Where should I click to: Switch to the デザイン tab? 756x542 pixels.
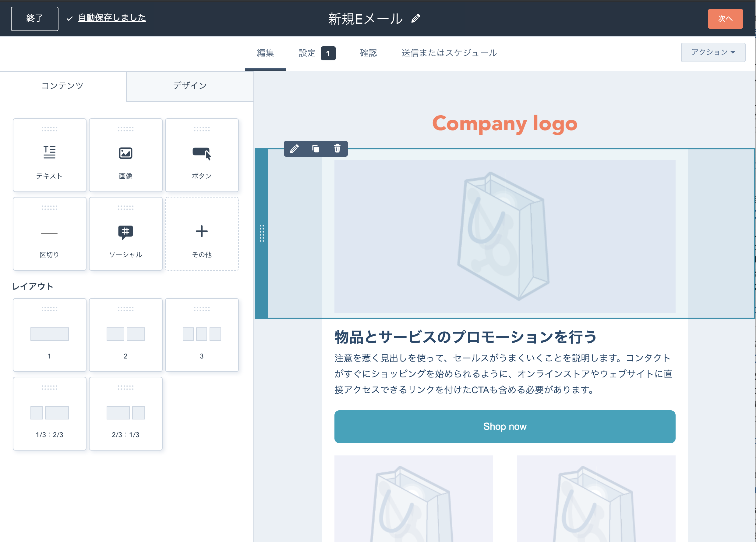[190, 86]
